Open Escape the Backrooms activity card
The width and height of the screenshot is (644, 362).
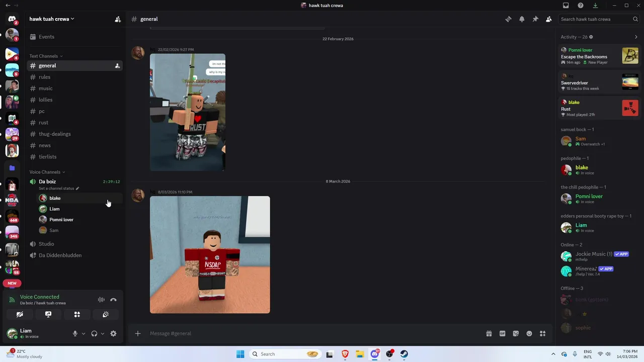click(x=599, y=56)
